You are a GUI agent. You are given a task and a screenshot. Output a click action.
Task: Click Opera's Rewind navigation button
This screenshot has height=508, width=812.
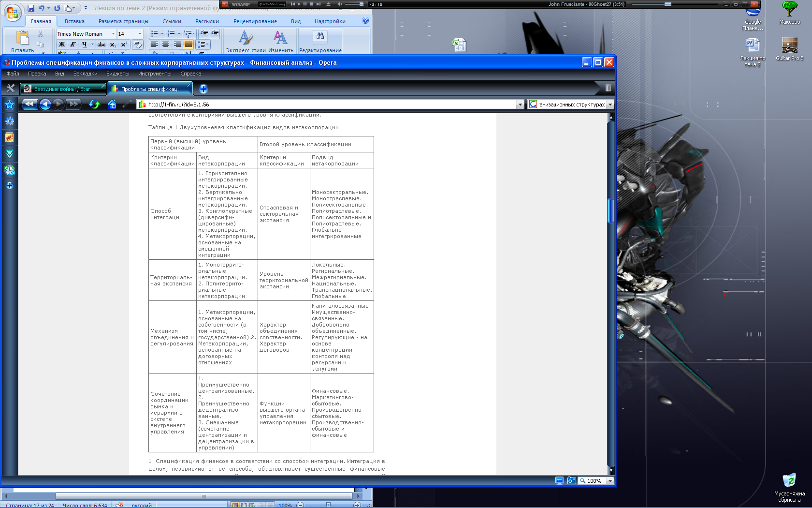(x=29, y=104)
